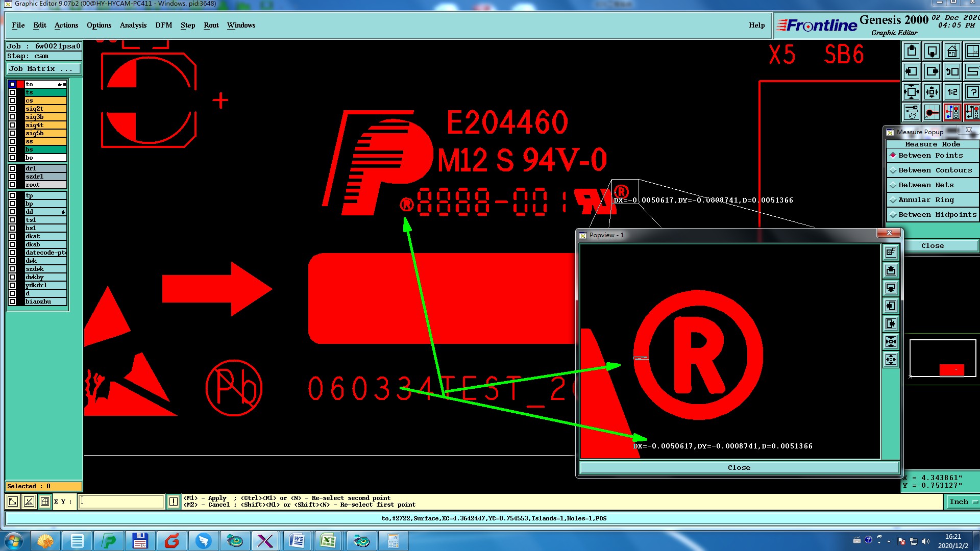This screenshot has height=551, width=980.
Task: Click the home view icon
Action: coord(952,52)
